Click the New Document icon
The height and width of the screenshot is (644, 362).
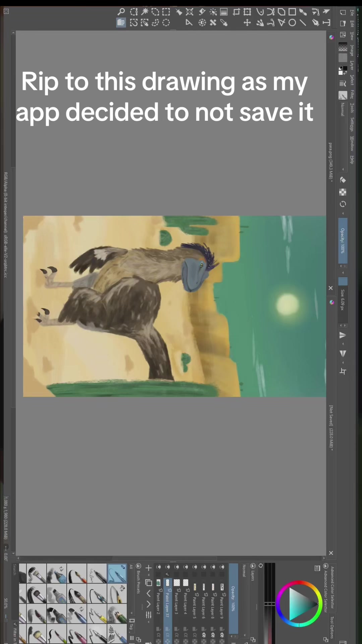pos(343,12)
